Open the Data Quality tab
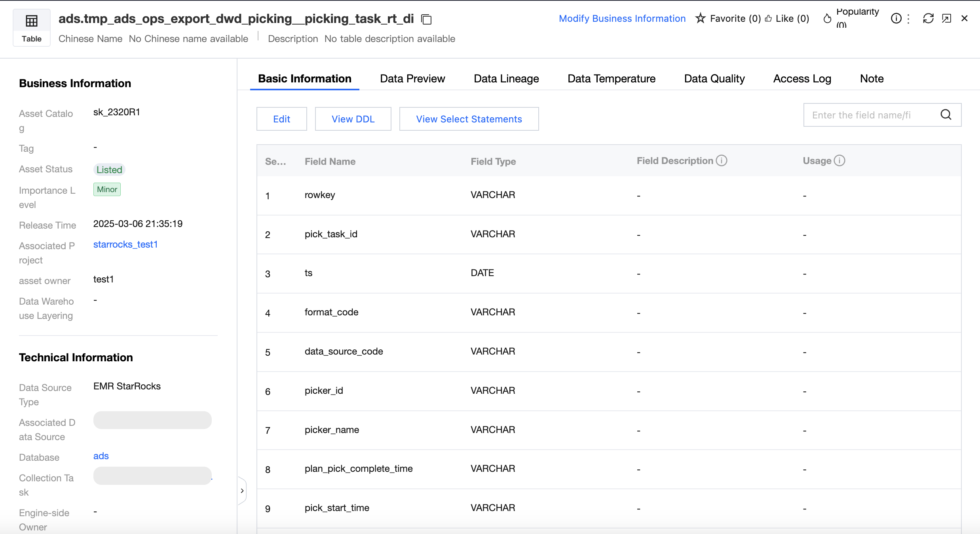Image resolution: width=980 pixels, height=534 pixels. coord(714,78)
